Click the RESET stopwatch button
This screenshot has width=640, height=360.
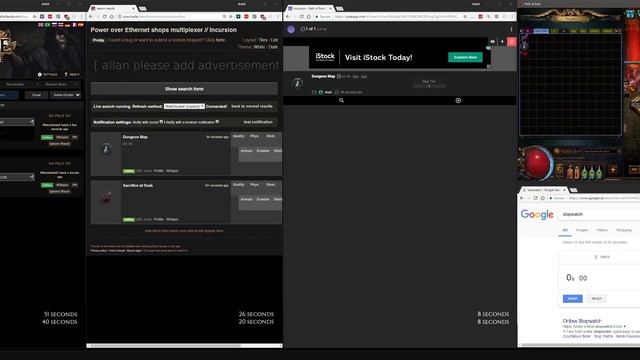[597, 298]
